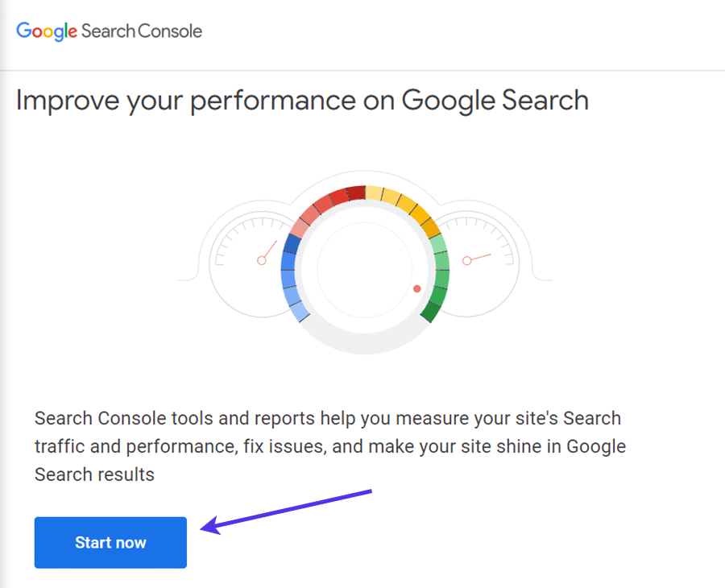Click the divider line below the header

click(x=362, y=70)
